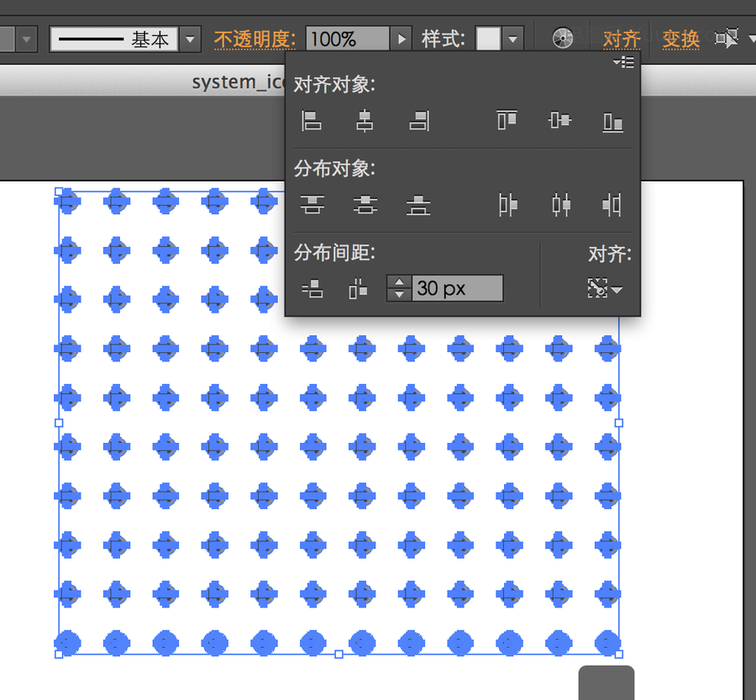Click the bottom-left corner selection handle
The width and height of the screenshot is (756, 700).
click(59, 654)
